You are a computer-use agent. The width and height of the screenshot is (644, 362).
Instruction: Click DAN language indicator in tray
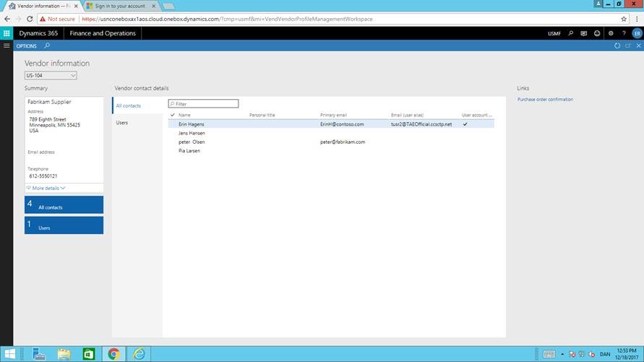pyautogui.click(x=605, y=354)
